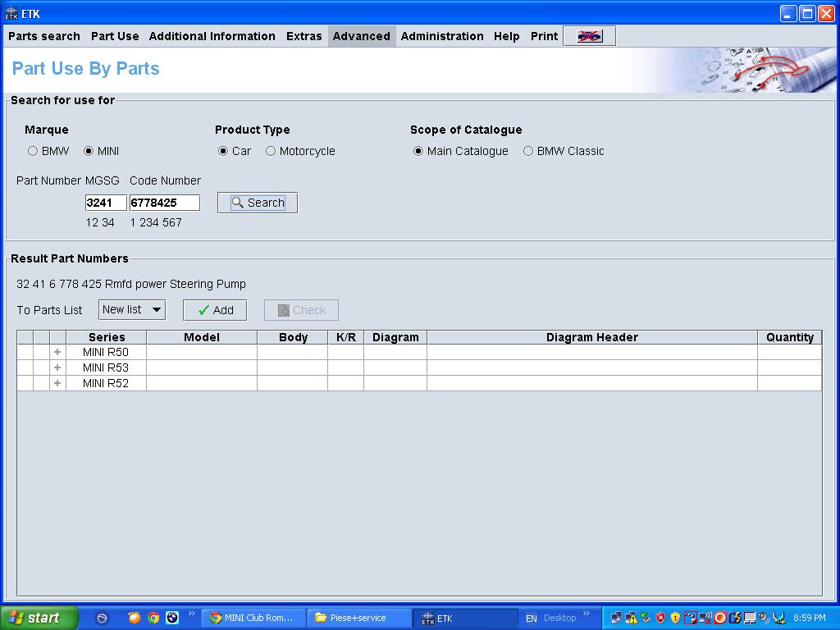
Task: Click the ETK icon in the title bar
Action: click(x=11, y=13)
